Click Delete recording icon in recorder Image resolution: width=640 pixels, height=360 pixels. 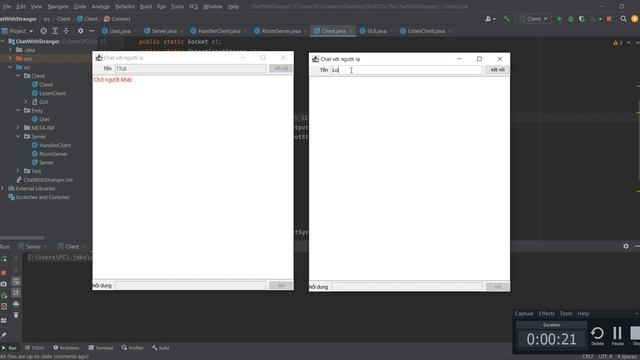tap(597, 336)
